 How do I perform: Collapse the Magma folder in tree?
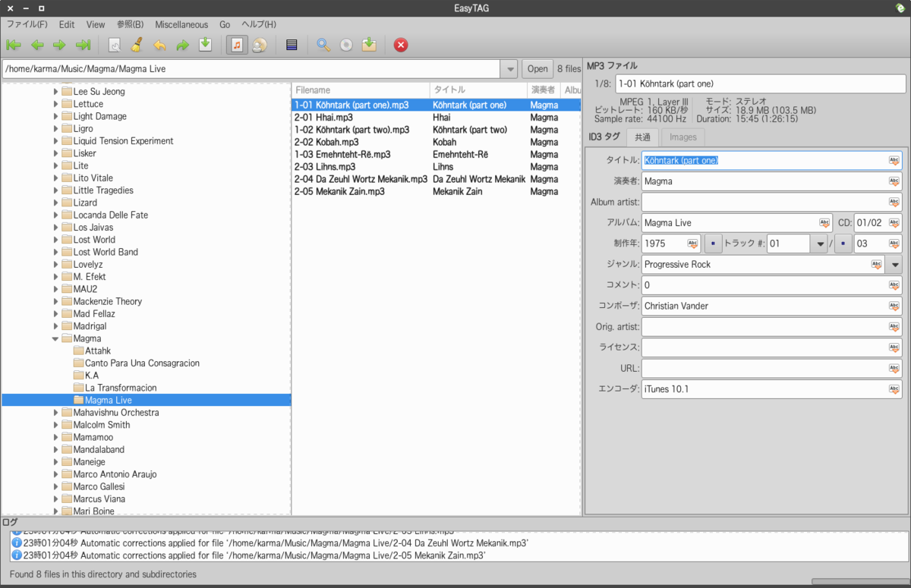tap(55, 338)
